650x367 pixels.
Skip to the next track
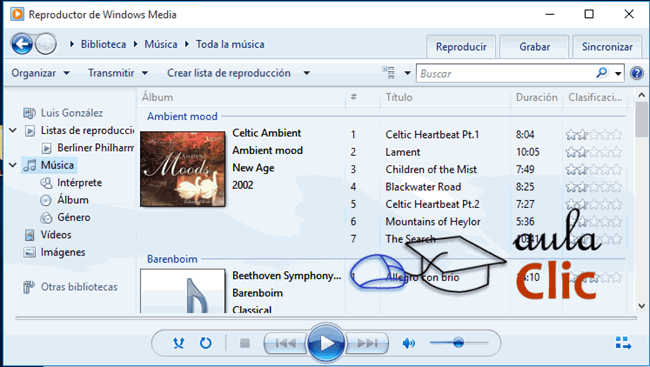tap(367, 343)
